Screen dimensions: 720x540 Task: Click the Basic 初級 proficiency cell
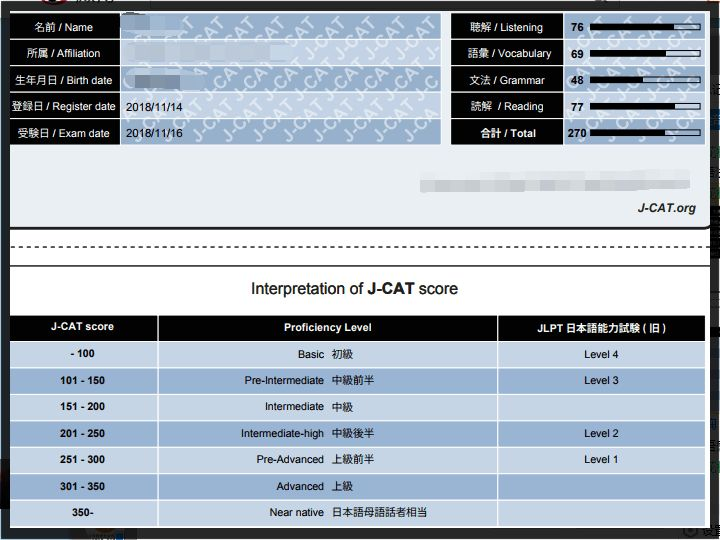click(x=327, y=354)
